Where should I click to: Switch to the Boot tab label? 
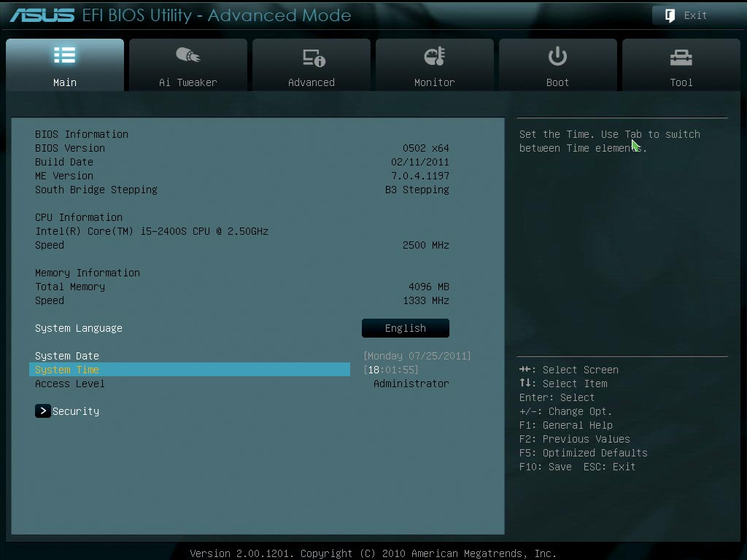pyautogui.click(x=557, y=82)
